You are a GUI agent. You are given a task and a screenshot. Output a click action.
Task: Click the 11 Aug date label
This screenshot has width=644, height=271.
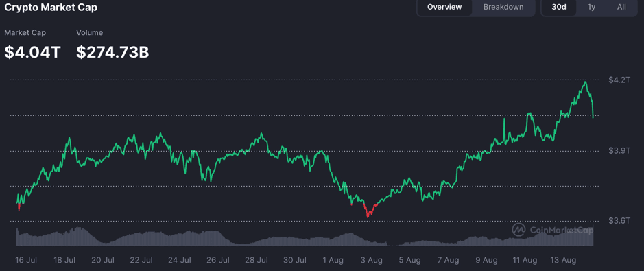pyautogui.click(x=525, y=260)
